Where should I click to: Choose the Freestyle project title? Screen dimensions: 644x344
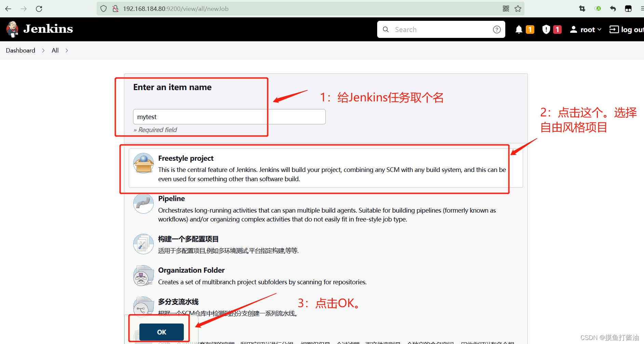[x=186, y=158]
